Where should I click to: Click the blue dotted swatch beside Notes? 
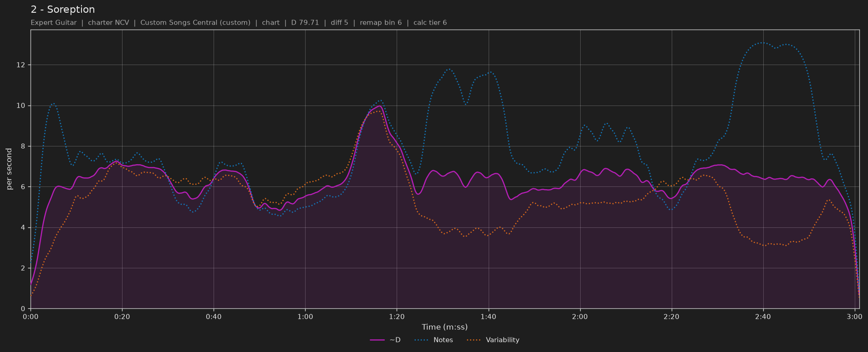[422, 340]
